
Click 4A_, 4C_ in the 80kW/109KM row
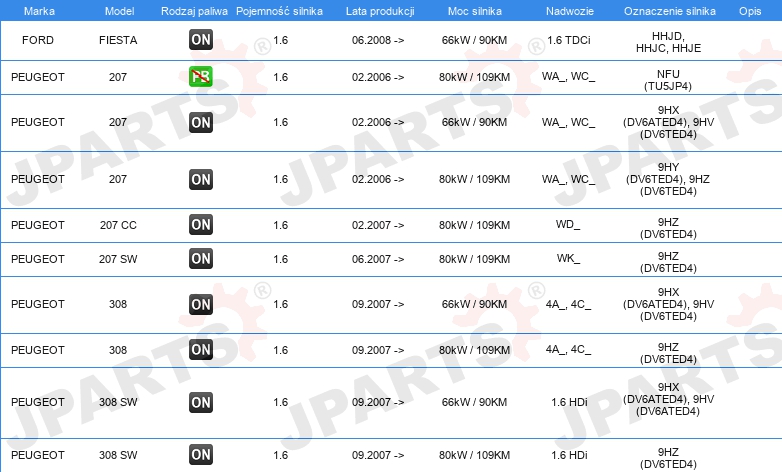coord(568,349)
